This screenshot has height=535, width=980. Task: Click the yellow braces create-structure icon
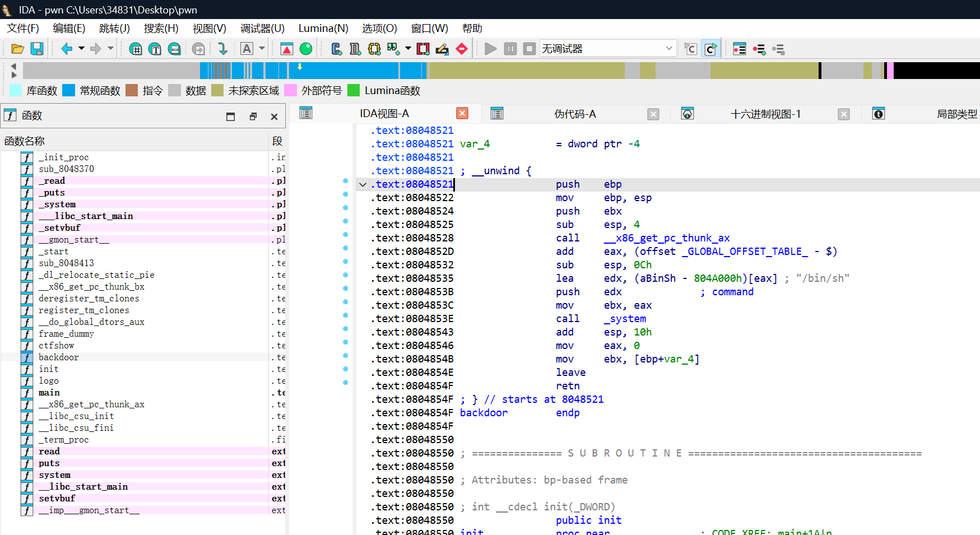[x=374, y=49]
